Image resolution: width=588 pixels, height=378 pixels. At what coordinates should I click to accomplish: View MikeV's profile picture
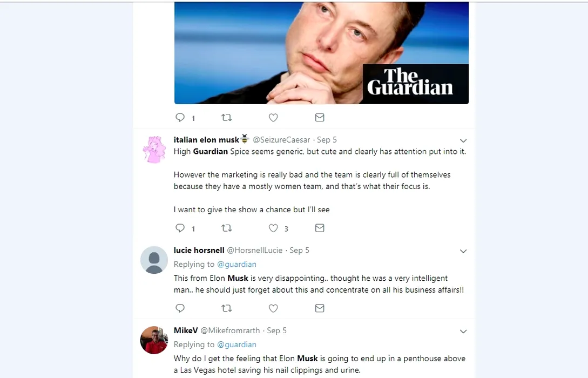[154, 340]
